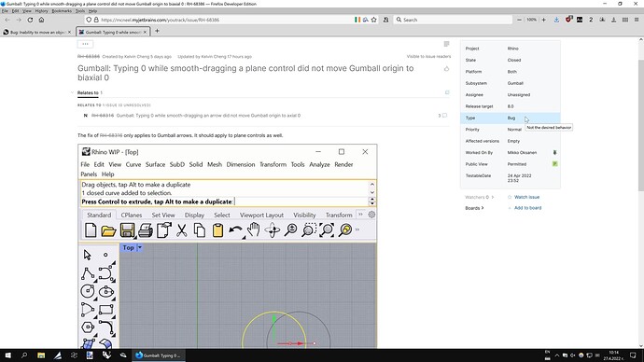Switch to the Bug: Inability to move tab

[37, 32]
